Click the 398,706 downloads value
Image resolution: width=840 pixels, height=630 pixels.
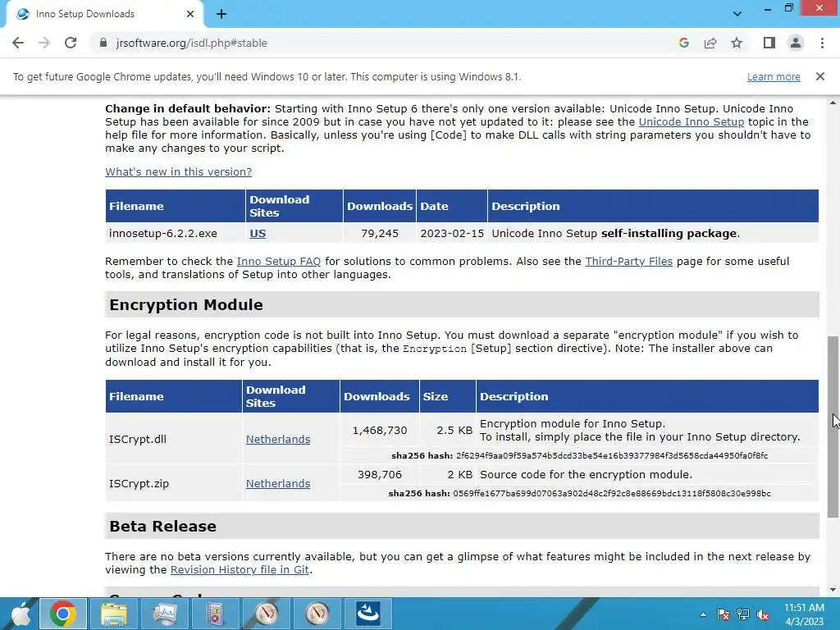tap(379, 474)
